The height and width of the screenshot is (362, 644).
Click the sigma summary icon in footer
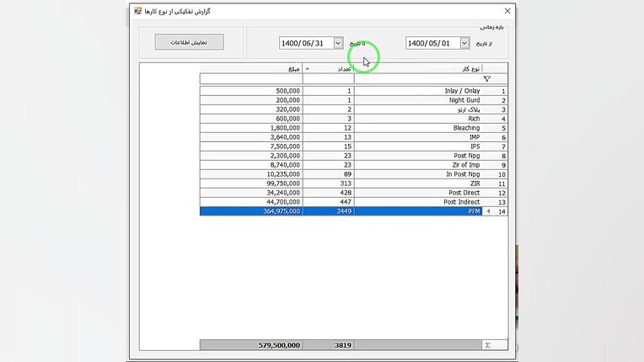(487, 345)
